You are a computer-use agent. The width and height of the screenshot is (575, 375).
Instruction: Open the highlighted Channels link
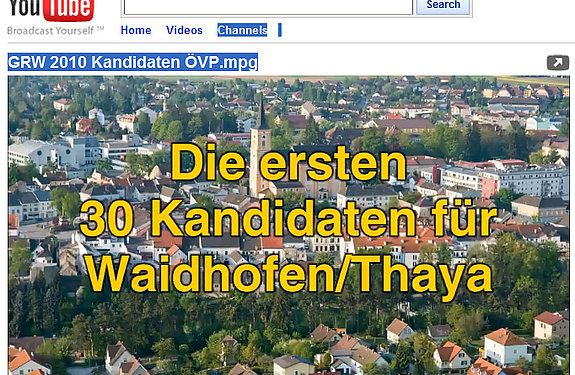pos(242,30)
